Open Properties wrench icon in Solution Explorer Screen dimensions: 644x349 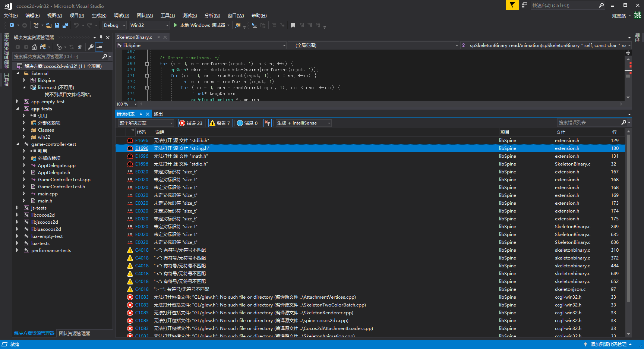(91, 47)
